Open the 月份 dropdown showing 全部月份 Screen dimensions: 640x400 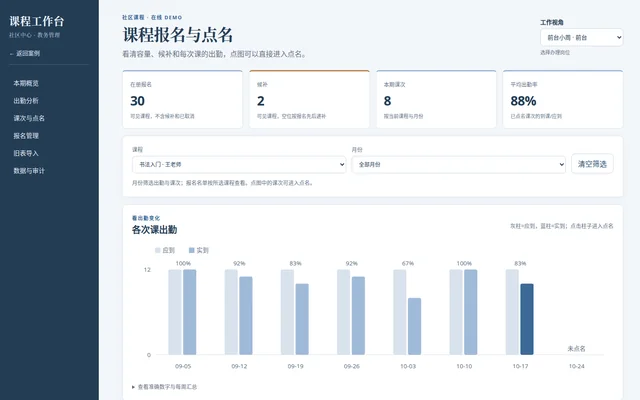458,164
